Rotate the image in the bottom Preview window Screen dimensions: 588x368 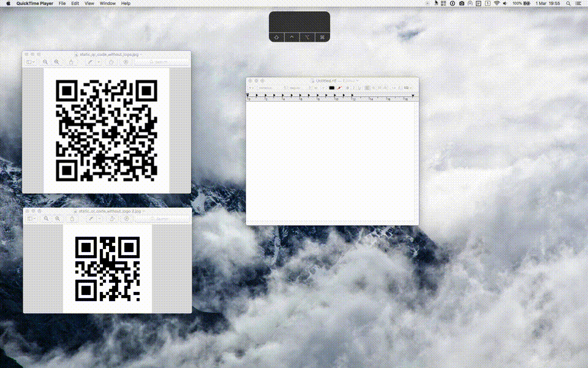click(x=112, y=218)
